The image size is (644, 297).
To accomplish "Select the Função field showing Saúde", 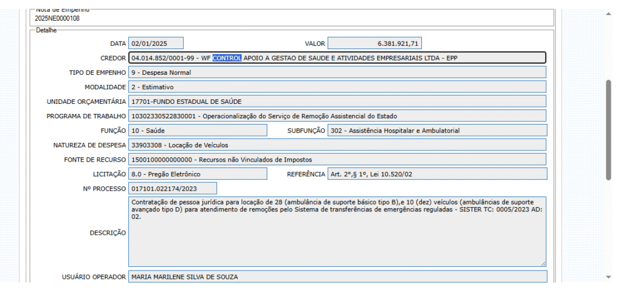I will 197,130.
